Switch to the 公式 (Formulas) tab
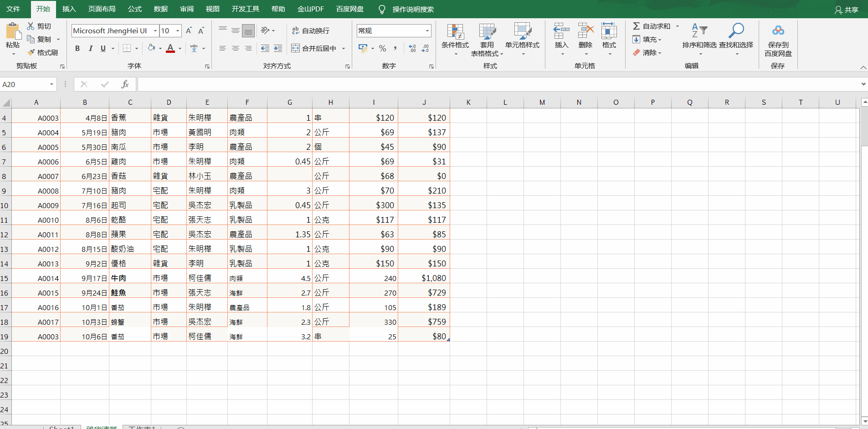Image resolution: width=868 pixels, height=429 pixels. (135, 9)
